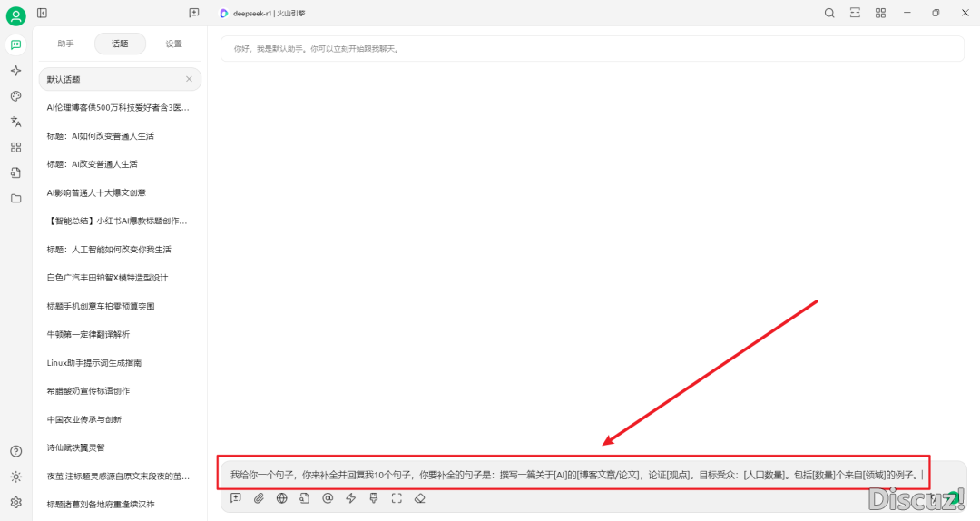
Task: Expand the input box to fullscreen
Action: click(397, 497)
